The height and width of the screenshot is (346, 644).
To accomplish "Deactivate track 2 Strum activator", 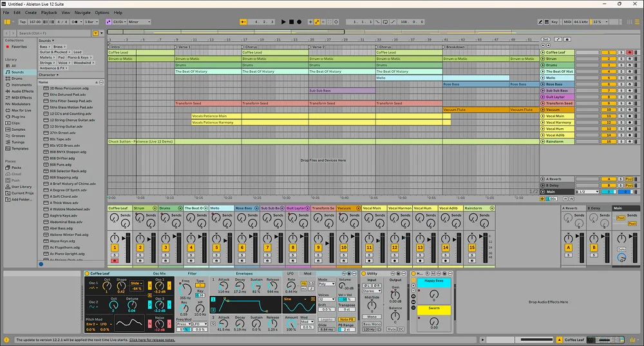I will tap(609, 59).
